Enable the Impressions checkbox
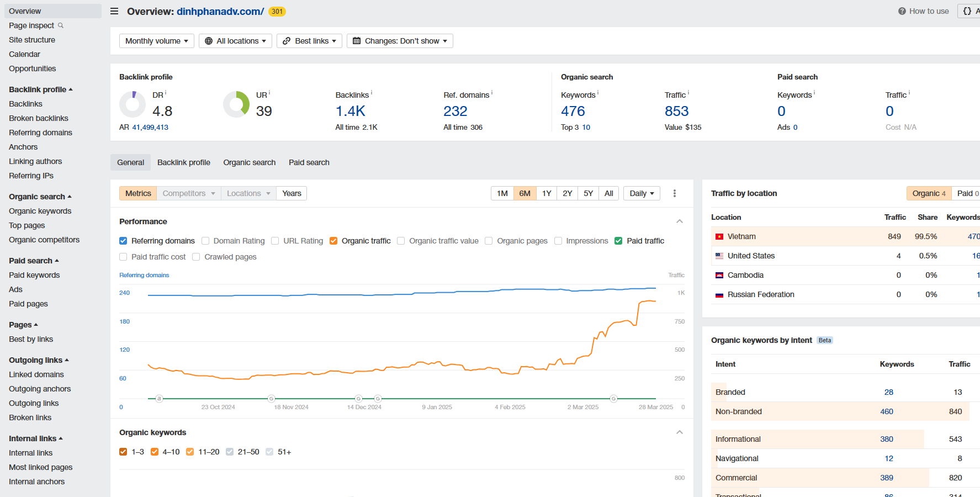 [558, 241]
